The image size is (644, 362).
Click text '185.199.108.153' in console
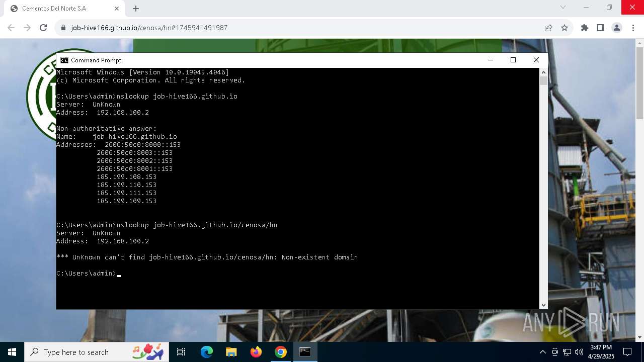126,177
